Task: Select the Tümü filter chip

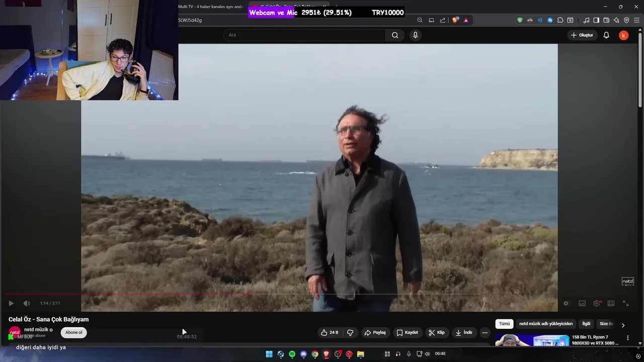Action: click(504, 324)
